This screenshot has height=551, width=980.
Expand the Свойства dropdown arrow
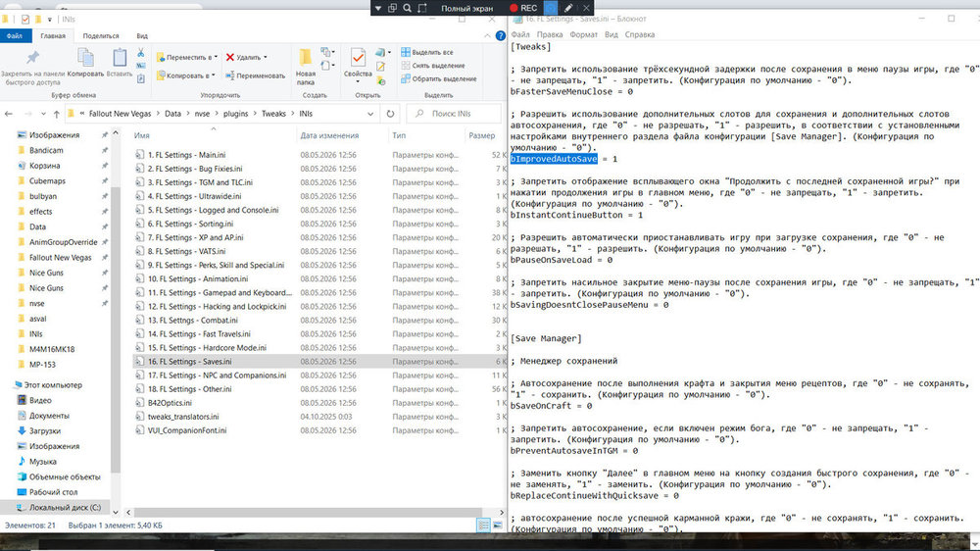tap(358, 82)
